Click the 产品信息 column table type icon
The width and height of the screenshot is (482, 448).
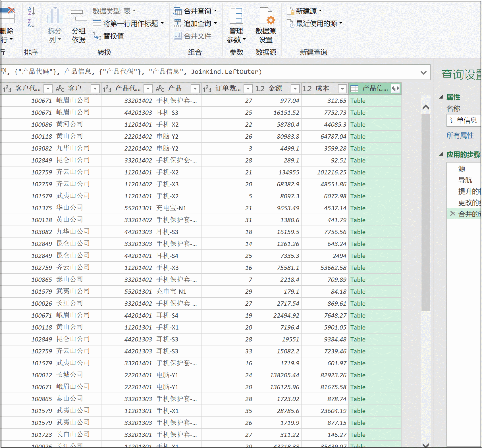click(354, 89)
